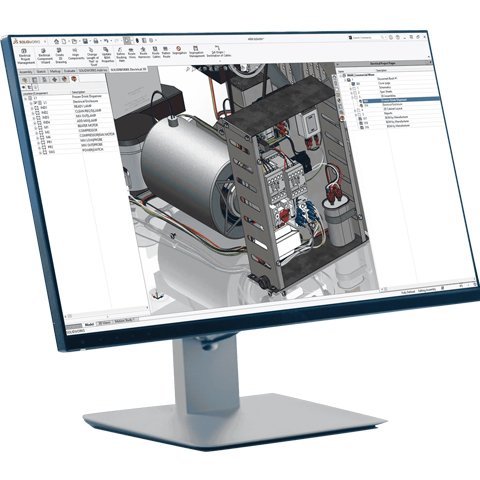Click the Print icon in top toolbar
The image size is (480, 480).
(x=96, y=41)
